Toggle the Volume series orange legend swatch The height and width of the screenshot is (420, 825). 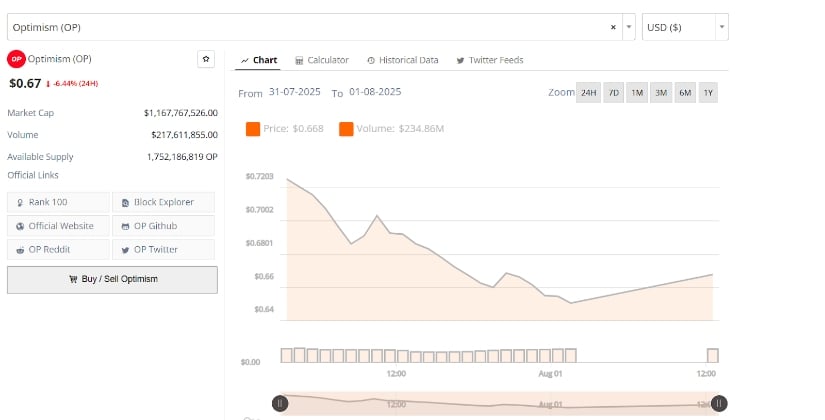(346, 129)
